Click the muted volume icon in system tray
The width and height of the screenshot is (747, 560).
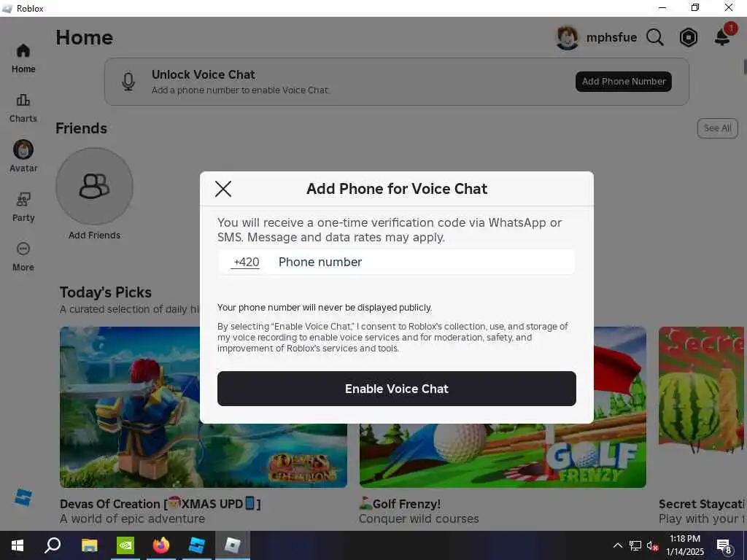click(x=652, y=545)
